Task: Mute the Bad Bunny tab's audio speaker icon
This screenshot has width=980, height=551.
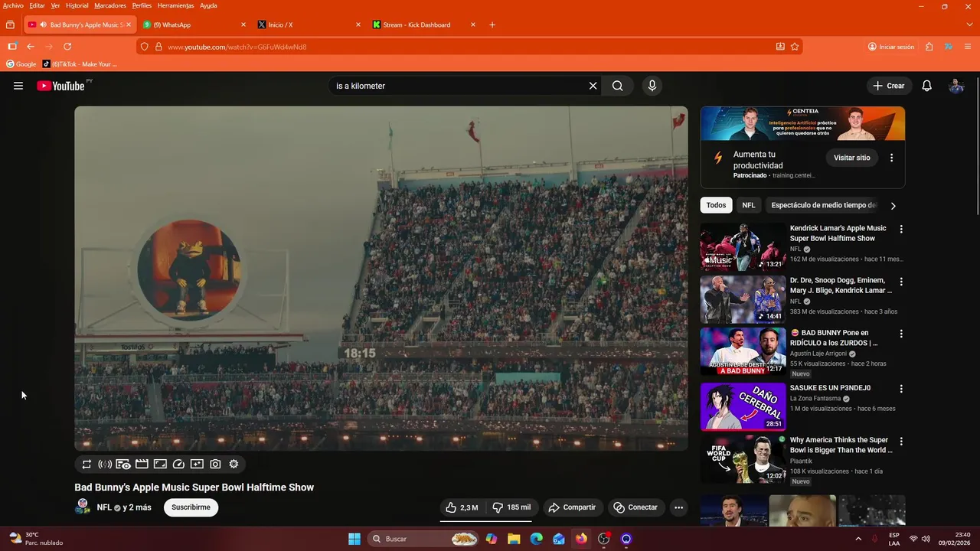Action: tap(43, 24)
